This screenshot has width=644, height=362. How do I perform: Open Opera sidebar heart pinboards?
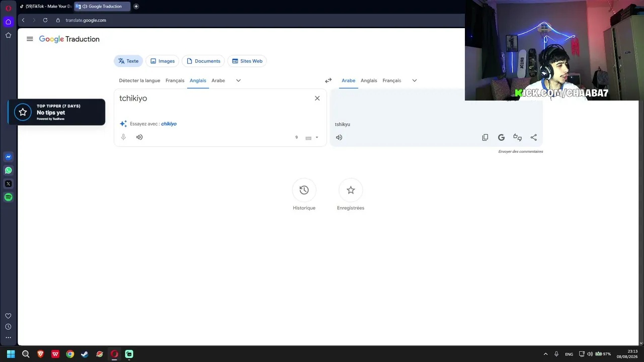pyautogui.click(x=8, y=316)
